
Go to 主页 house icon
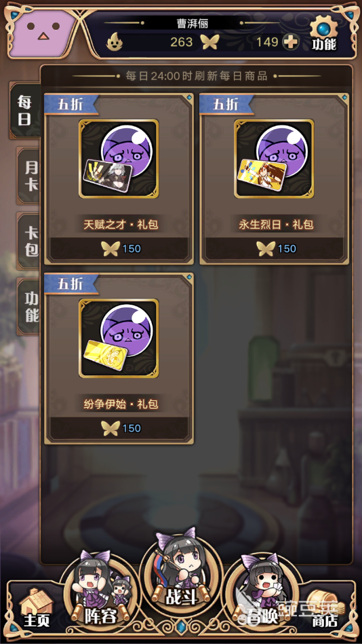click(x=36, y=607)
